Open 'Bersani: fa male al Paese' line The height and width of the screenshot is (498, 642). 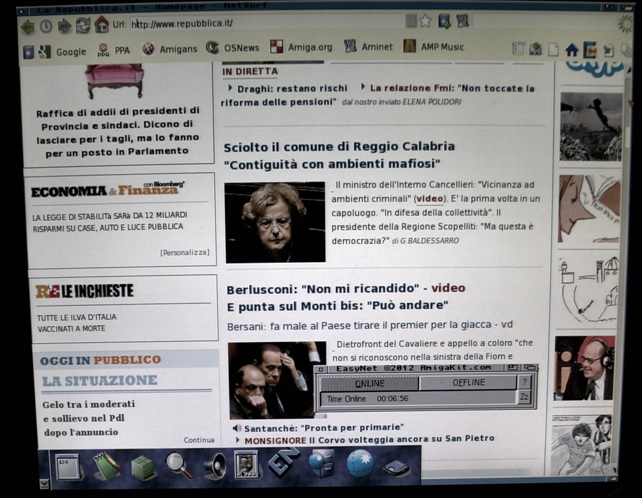tap(370, 325)
